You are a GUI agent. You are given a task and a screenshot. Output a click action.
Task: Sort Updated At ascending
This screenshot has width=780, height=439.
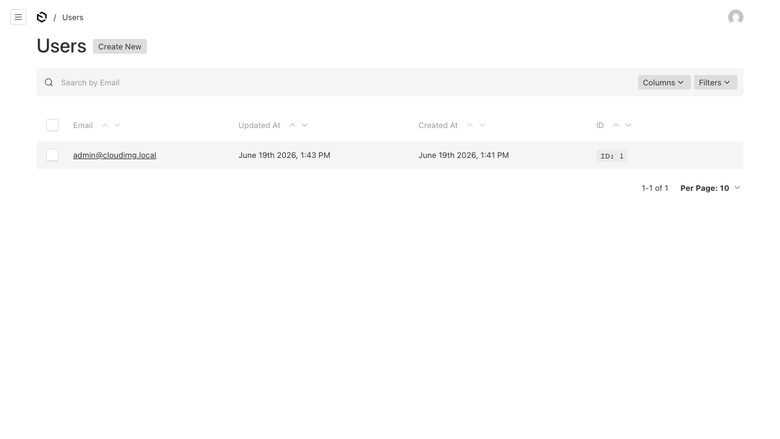(x=292, y=125)
